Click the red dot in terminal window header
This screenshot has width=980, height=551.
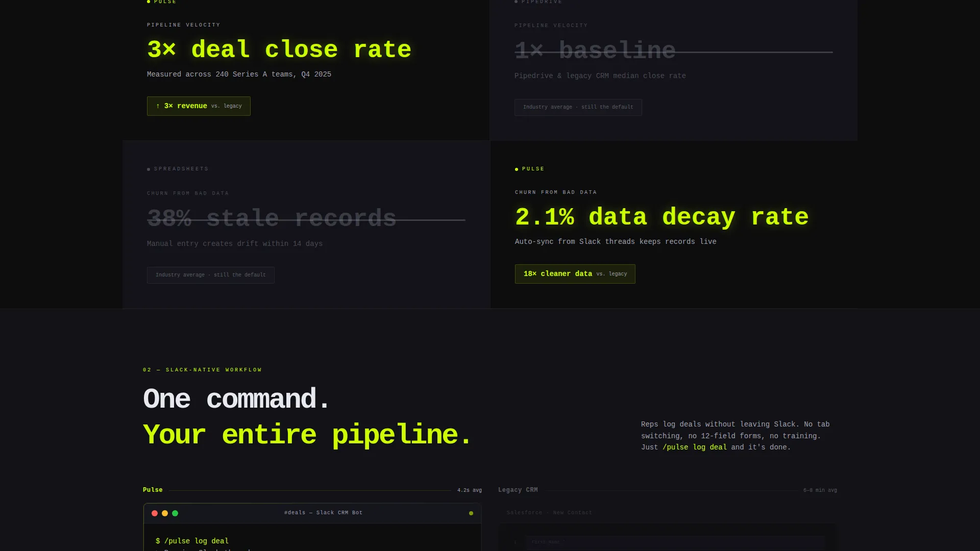(x=155, y=513)
